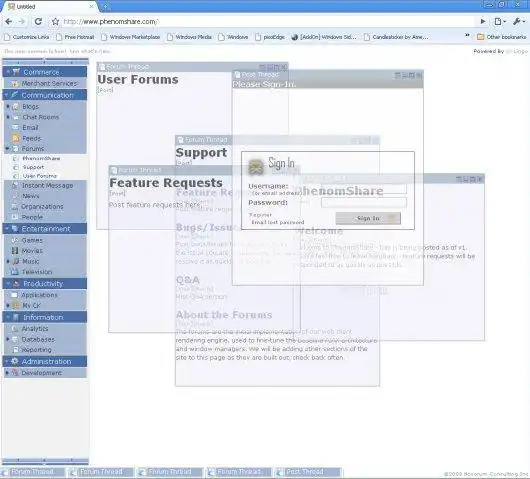Screen dimensions: 530x479
Task: Select Post Thread in the bottom taskbar
Action: (x=307, y=472)
